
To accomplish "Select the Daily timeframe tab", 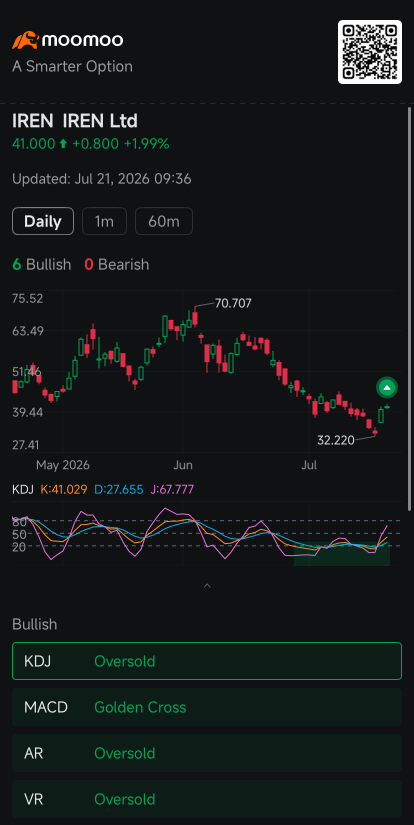I will coord(43,221).
